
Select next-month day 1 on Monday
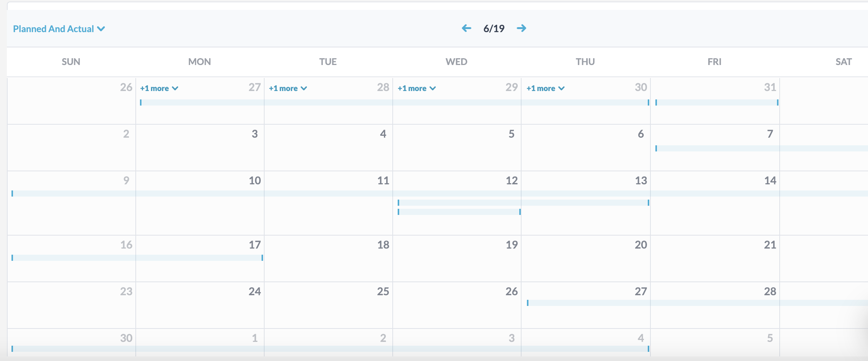[255, 338]
